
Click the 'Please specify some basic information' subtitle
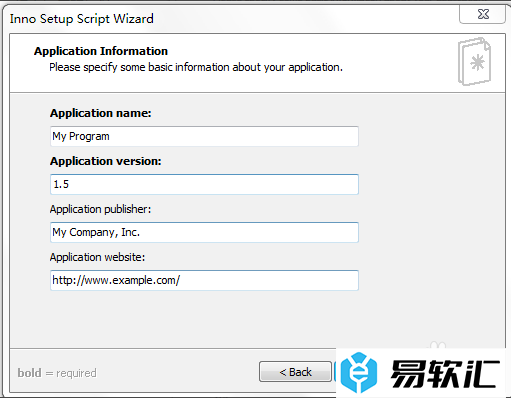point(196,67)
